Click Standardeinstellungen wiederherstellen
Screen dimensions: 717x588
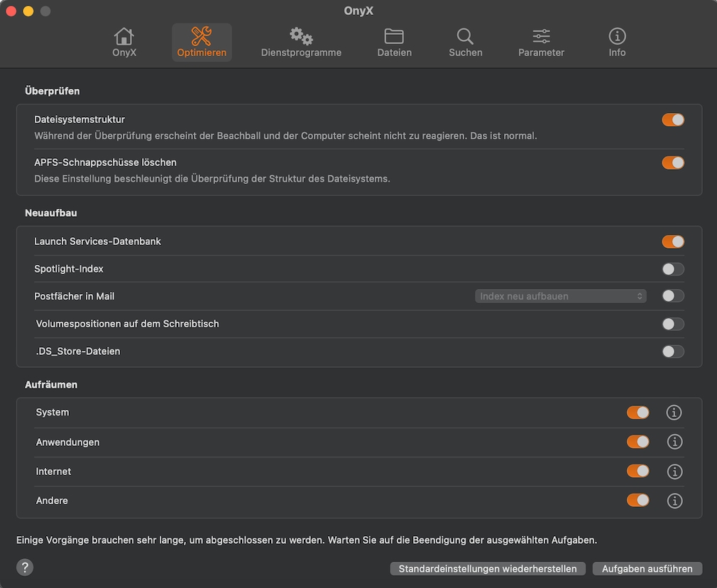488,568
